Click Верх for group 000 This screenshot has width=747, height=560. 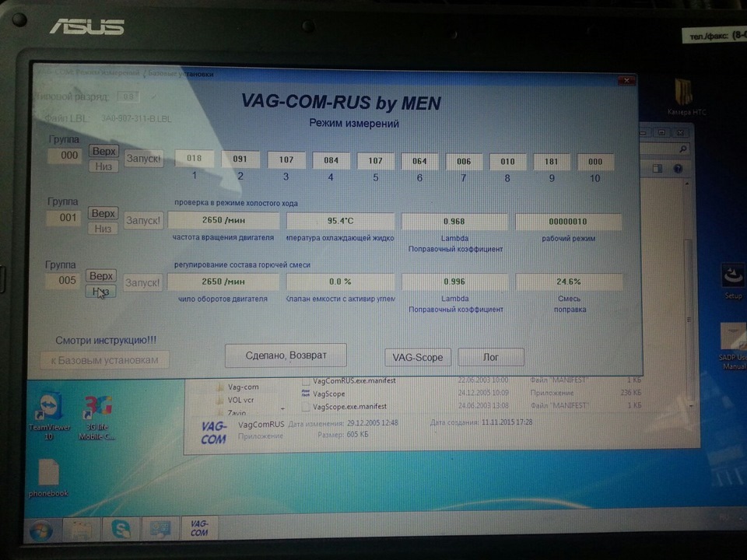click(x=103, y=151)
